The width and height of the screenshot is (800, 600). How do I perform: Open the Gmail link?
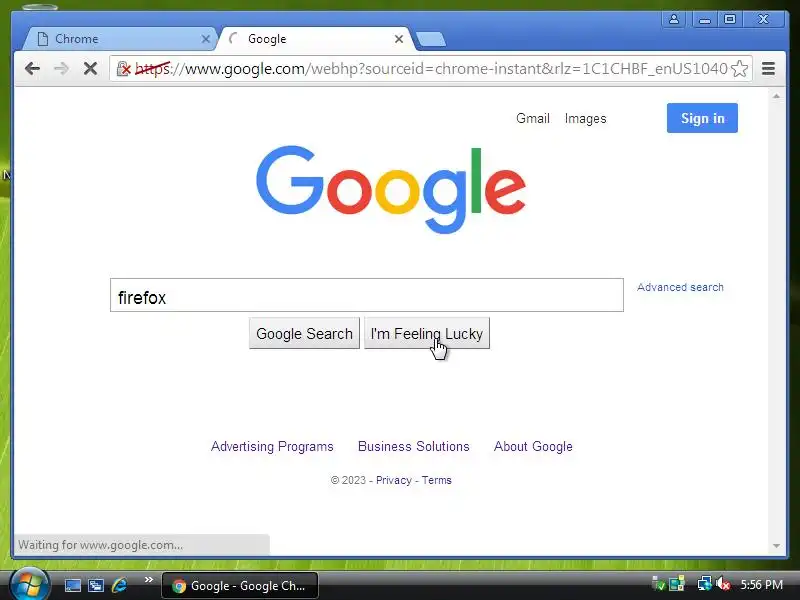tap(533, 118)
